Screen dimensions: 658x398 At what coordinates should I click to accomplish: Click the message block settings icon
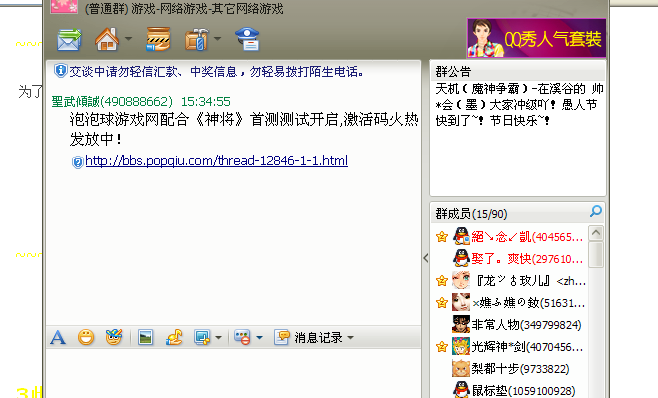tap(243, 338)
